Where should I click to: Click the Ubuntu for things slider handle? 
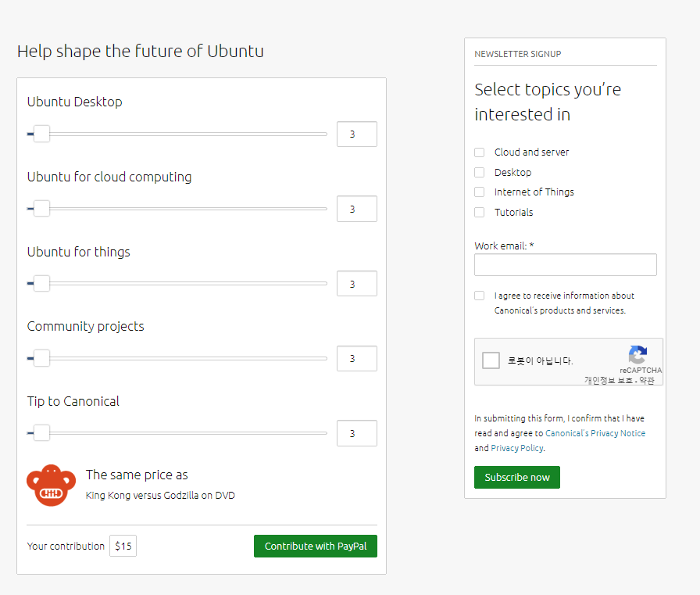(41, 284)
